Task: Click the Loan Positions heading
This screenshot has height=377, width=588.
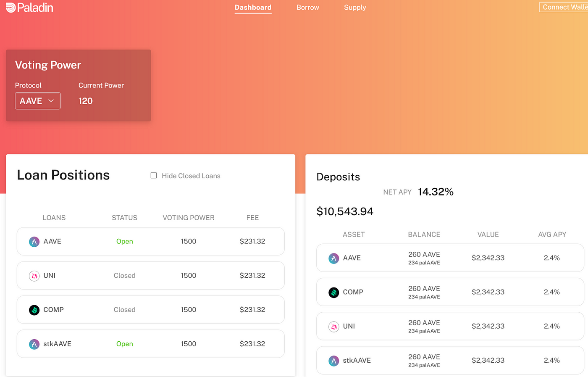Action: (63, 175)
